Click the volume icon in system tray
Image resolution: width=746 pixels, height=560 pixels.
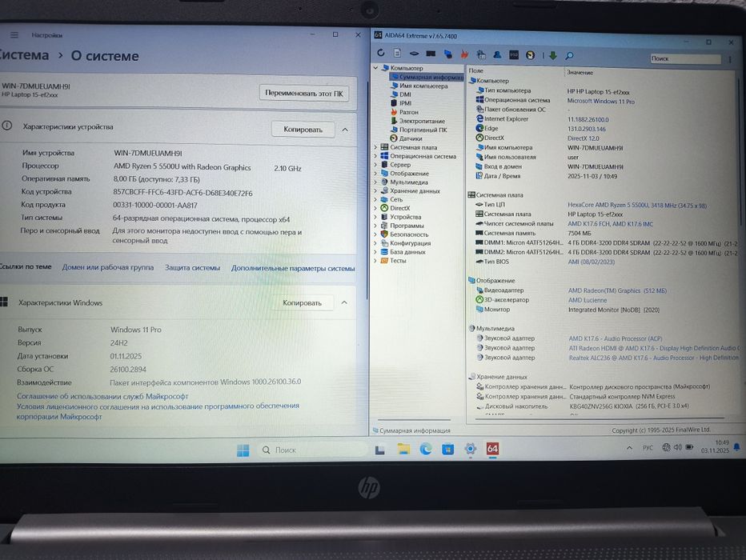(x=677, y=447)
